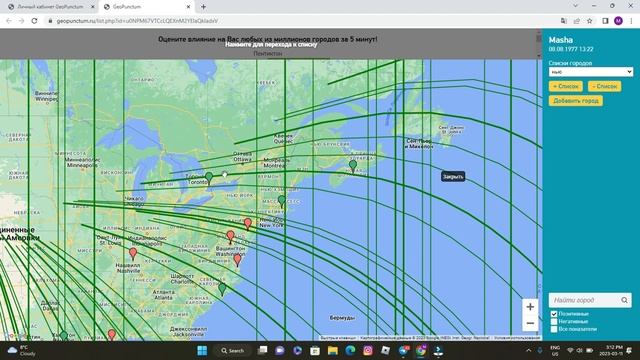
Task: Open Roblox from taskbar
Action: click(385, 350)
